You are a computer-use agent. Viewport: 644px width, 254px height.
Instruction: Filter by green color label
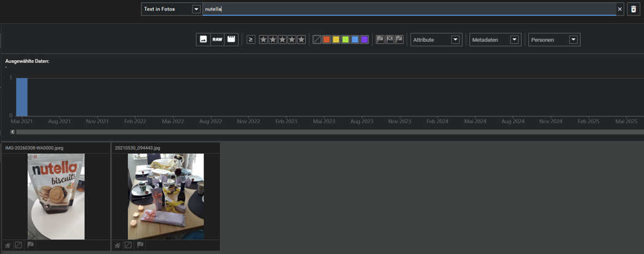346,39
